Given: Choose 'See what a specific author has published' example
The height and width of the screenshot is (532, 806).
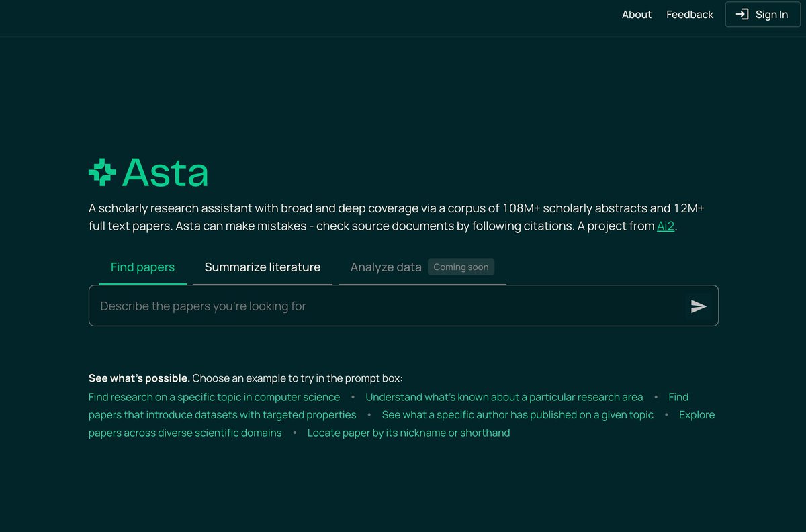Looking at the screenshot, I should (x=518, y=415).
